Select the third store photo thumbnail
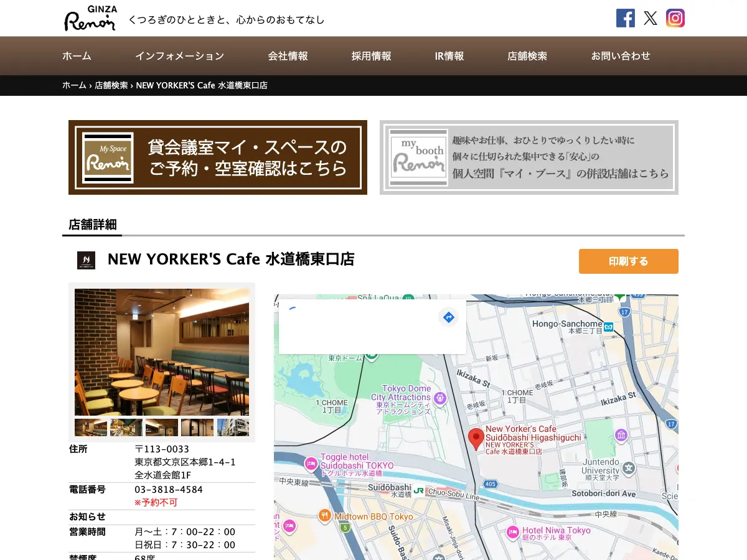This screenshot has width=747, height=560. [162, 427]
